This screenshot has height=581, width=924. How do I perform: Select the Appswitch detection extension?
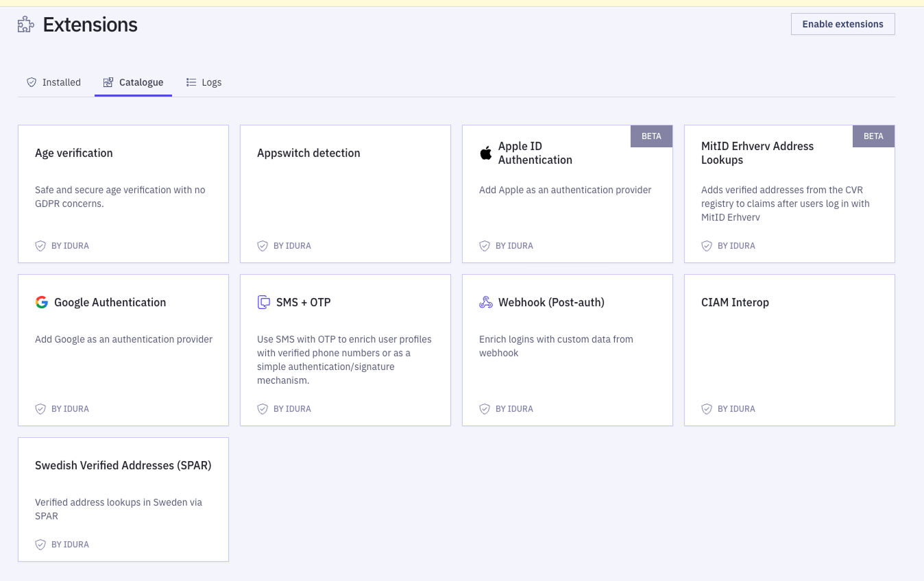(345, 193)
